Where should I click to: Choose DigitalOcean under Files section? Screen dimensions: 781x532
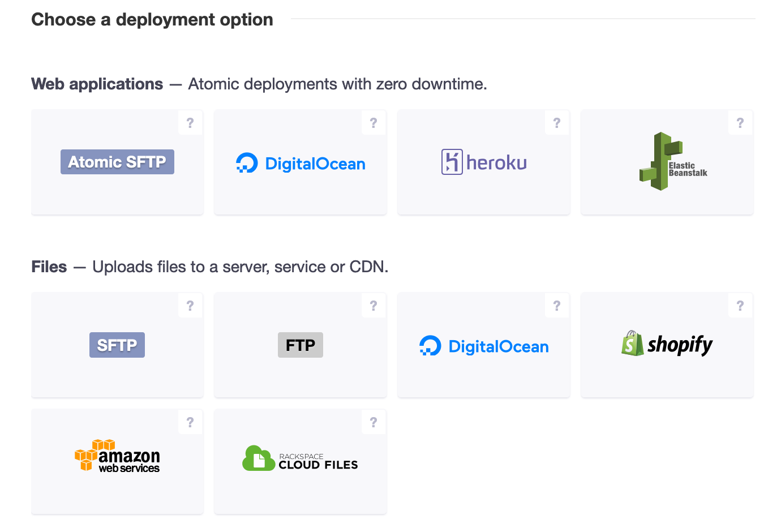pos(484,346)
